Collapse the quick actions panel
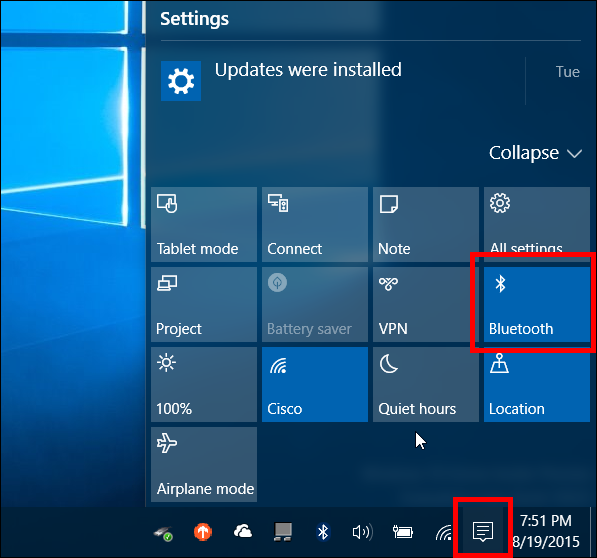 [x=535, y=153]
